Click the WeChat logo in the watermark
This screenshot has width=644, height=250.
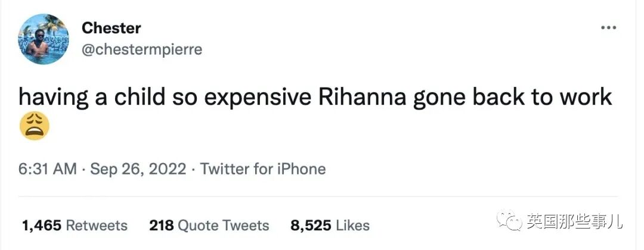click(511, 223)
